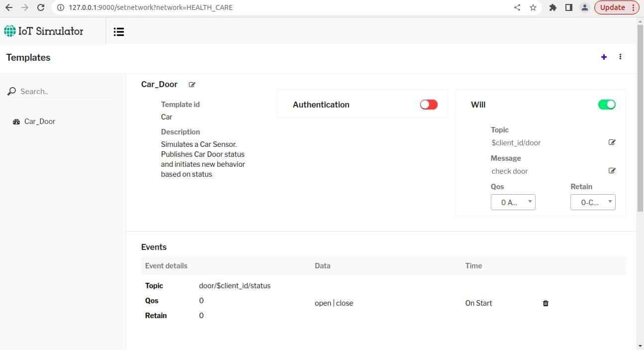Click the IoT Simulator globe logo
The image size is (644, 350).
coord(9,31)
